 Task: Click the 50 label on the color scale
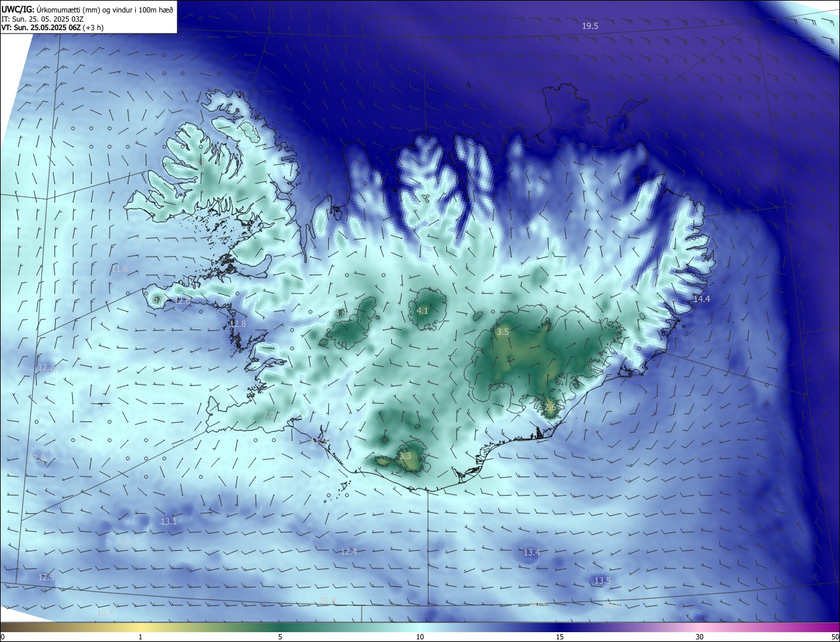tap(835, 637)
